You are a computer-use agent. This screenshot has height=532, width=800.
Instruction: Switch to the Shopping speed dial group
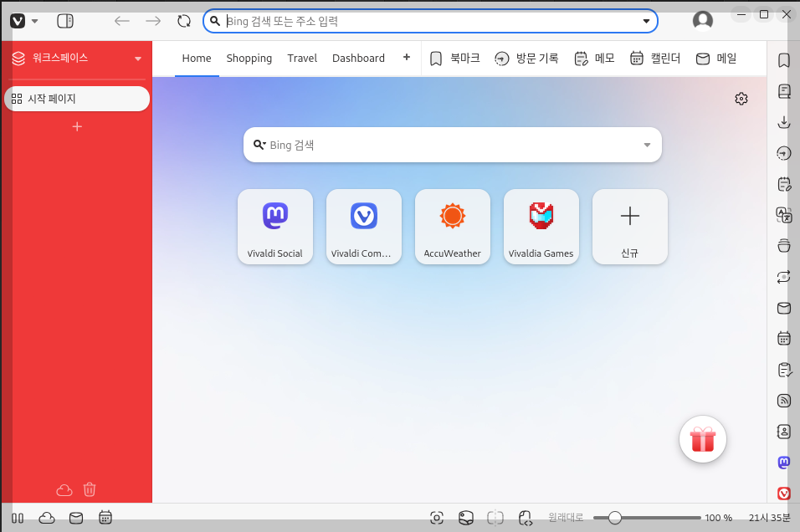249,59
